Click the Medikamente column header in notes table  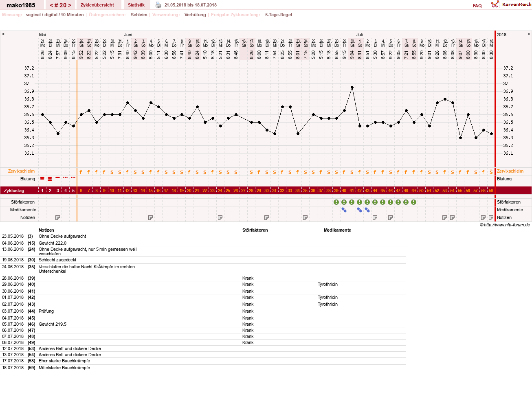tap(337, 230)
